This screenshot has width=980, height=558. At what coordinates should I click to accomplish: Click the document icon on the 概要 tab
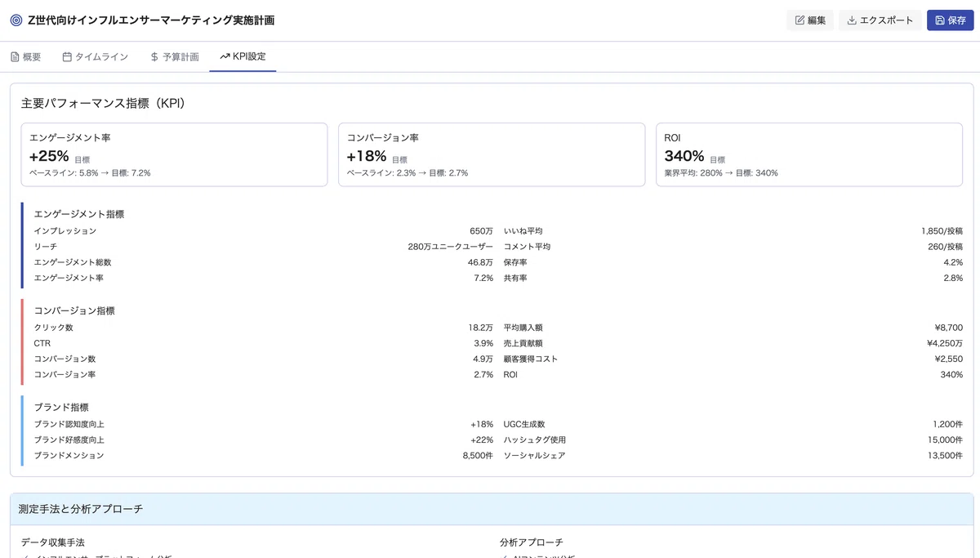click(15, 57)
